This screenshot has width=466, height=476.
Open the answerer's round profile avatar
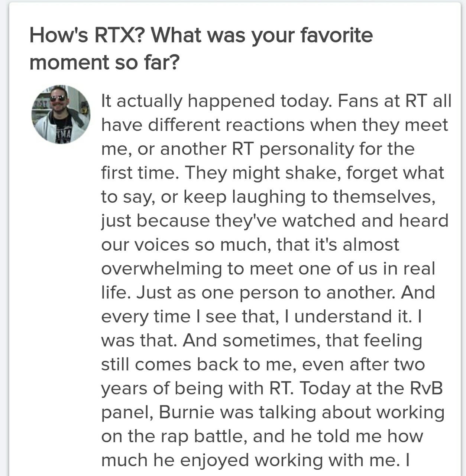coord(61,114)
